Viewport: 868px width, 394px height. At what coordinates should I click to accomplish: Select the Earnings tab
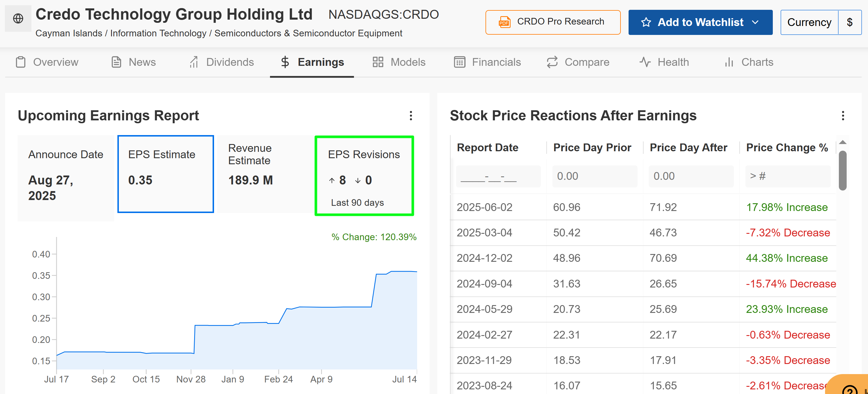click(x=312, y=62)
